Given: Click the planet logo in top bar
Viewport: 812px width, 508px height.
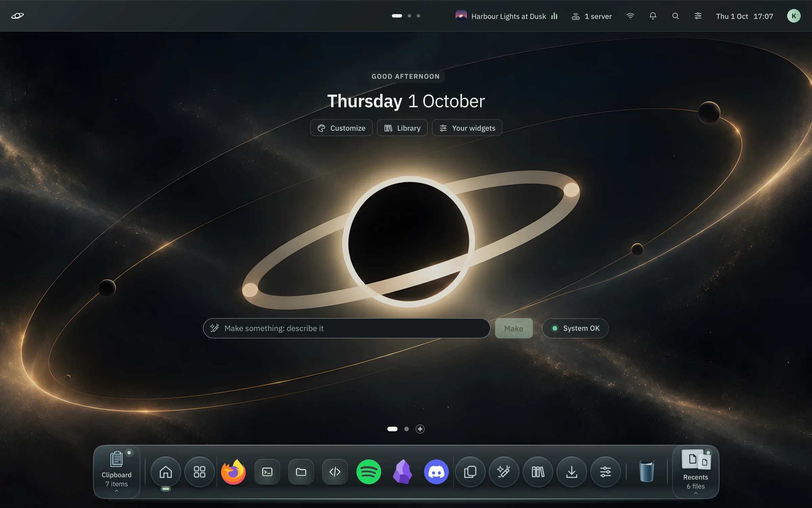Looking at the screenshot, I should 17,16.
